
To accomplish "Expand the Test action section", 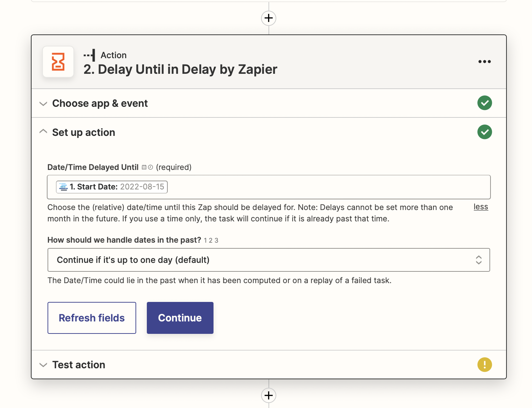I will point(79,365).
